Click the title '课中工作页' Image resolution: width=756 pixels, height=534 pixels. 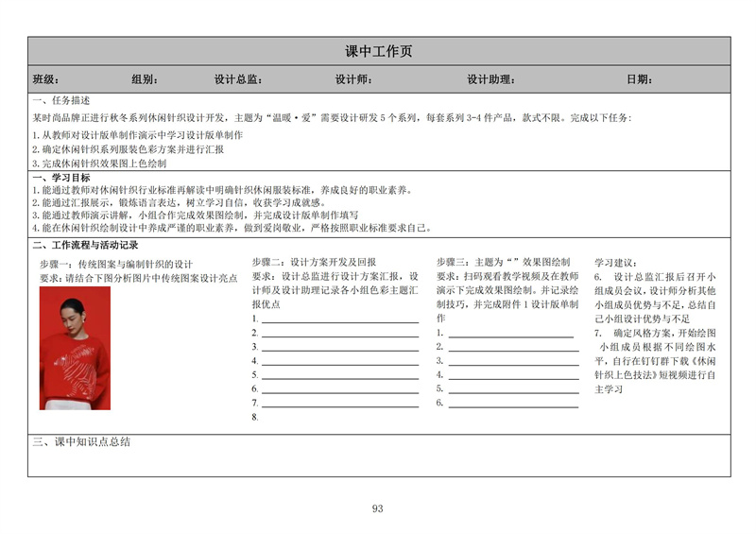[379, 51]
